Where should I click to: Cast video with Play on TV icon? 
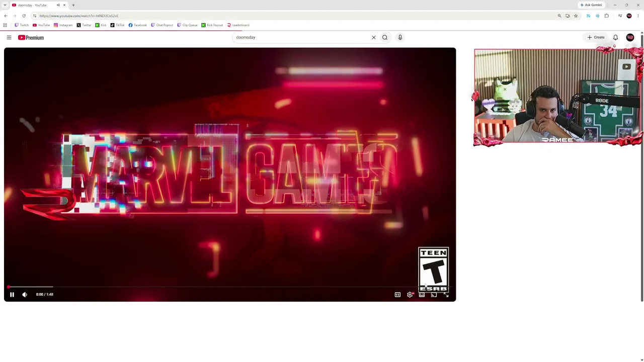click(x=434, y=295)
